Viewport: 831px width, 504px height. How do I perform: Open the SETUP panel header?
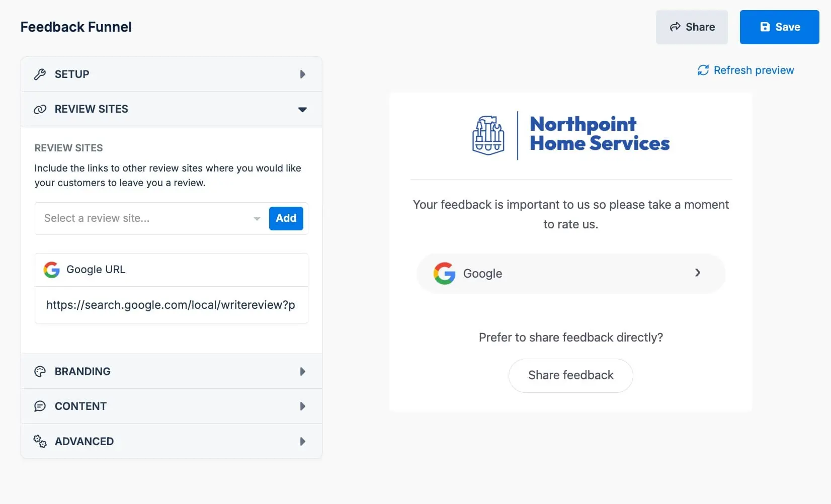click(172, 74)
